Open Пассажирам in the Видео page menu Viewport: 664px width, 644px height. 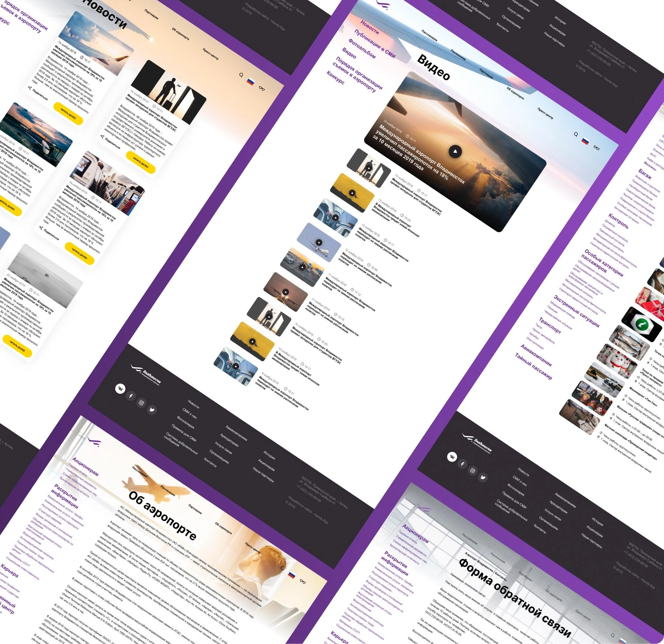tap(429, 35)
